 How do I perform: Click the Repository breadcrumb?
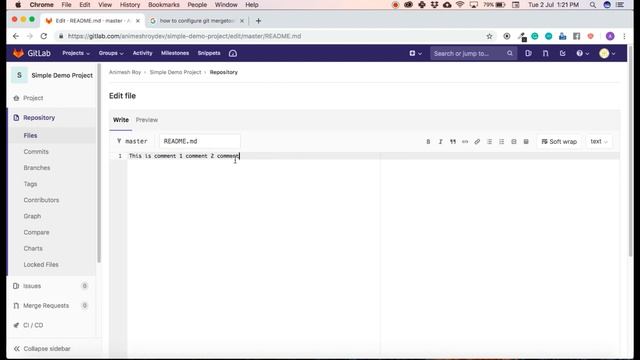pyautogui.click(x=224, y=72)
